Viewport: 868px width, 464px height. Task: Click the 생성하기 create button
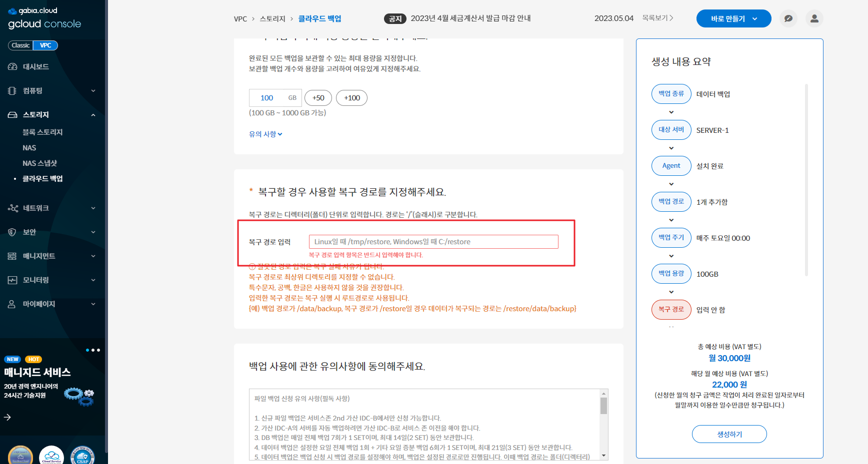[x=729, y=434]
